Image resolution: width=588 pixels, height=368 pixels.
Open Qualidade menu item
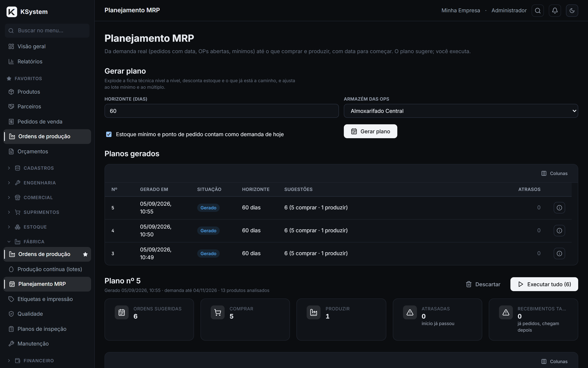pyautogui.click(x=47, y=314)
